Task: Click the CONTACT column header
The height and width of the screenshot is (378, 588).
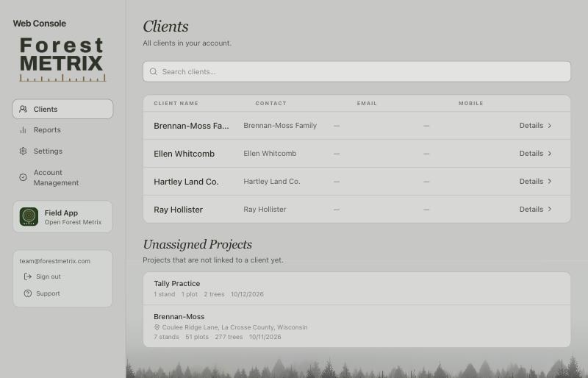Action: [x=270, y=103]
